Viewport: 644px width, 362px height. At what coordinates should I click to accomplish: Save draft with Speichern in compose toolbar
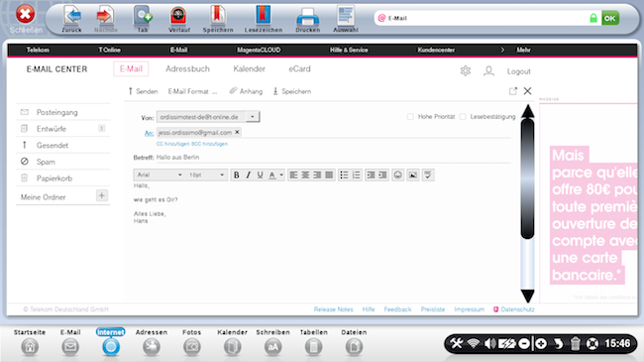click(292, 91)
